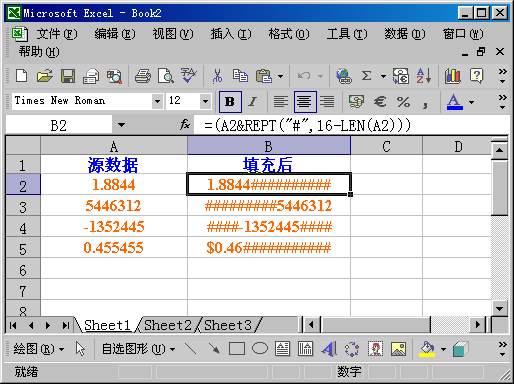Apply comma style icon

click(x=425, y=104)
